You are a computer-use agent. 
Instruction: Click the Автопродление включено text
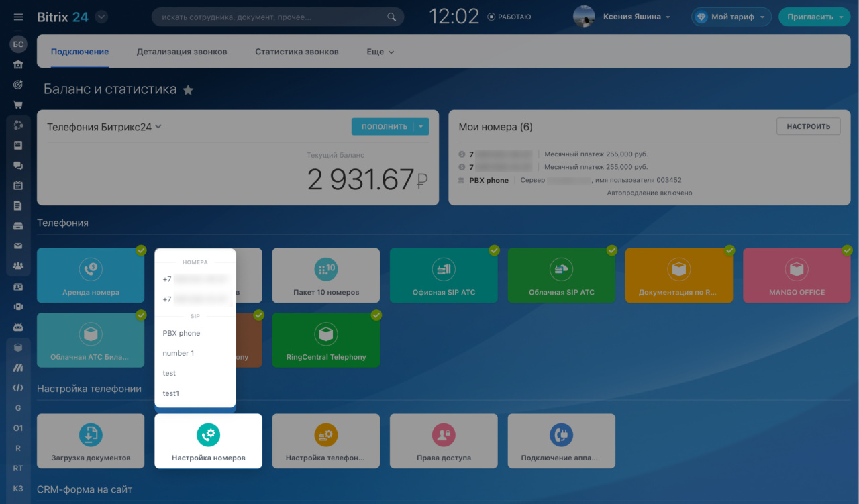point(650,193)
